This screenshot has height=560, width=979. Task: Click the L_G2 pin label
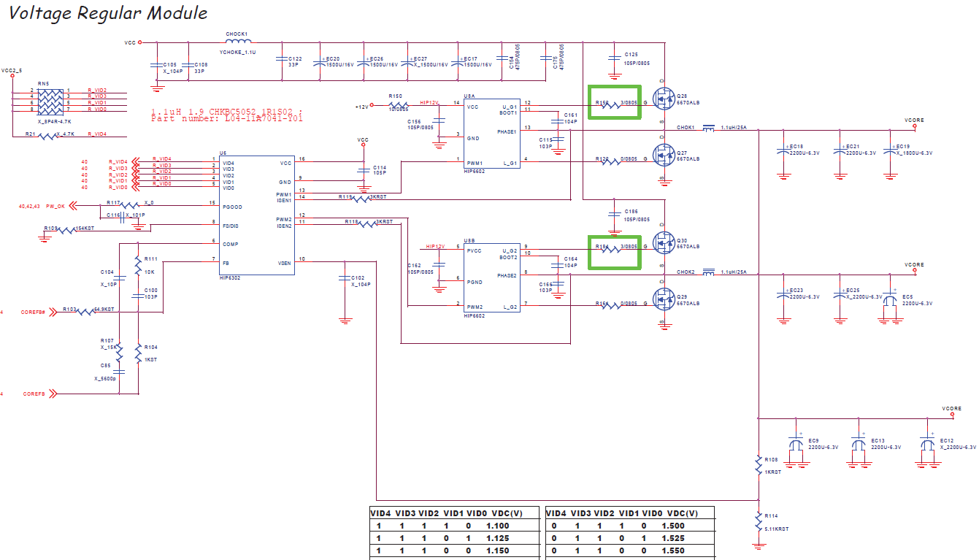pos(511,307)
